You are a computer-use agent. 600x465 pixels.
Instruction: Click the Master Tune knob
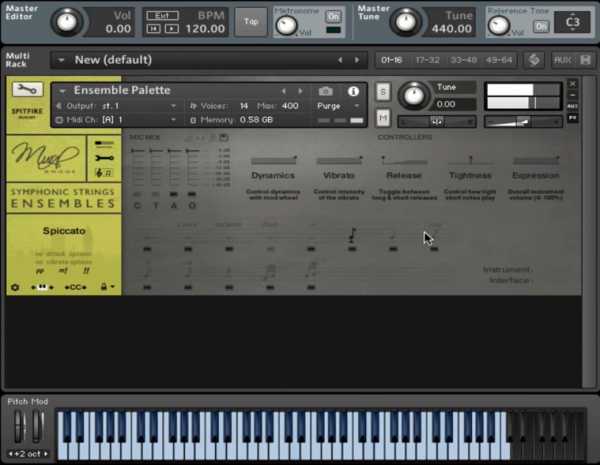tap(405, 22)
